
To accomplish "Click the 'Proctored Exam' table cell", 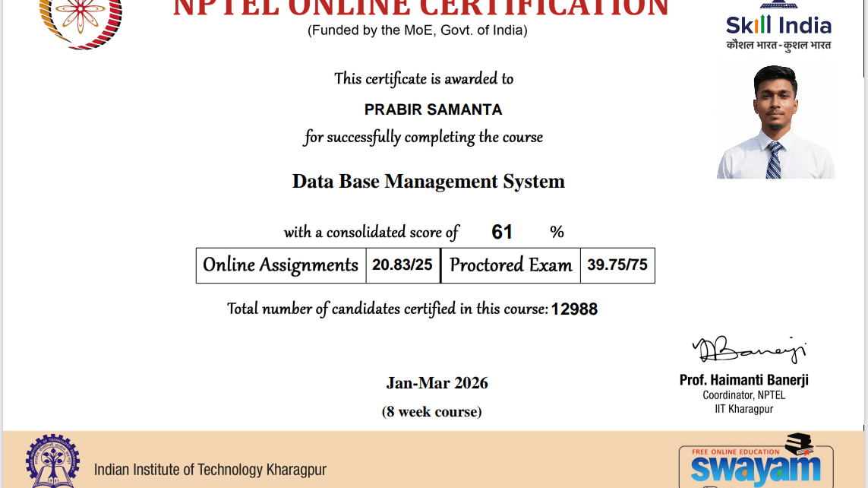I will (x=510, y=265).
